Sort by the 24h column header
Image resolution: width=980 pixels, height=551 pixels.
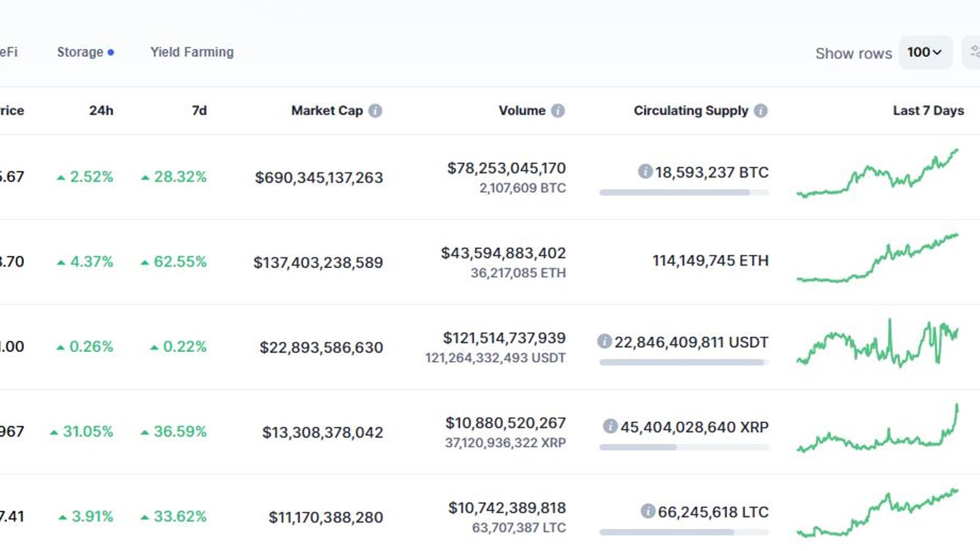pos(101,111)
